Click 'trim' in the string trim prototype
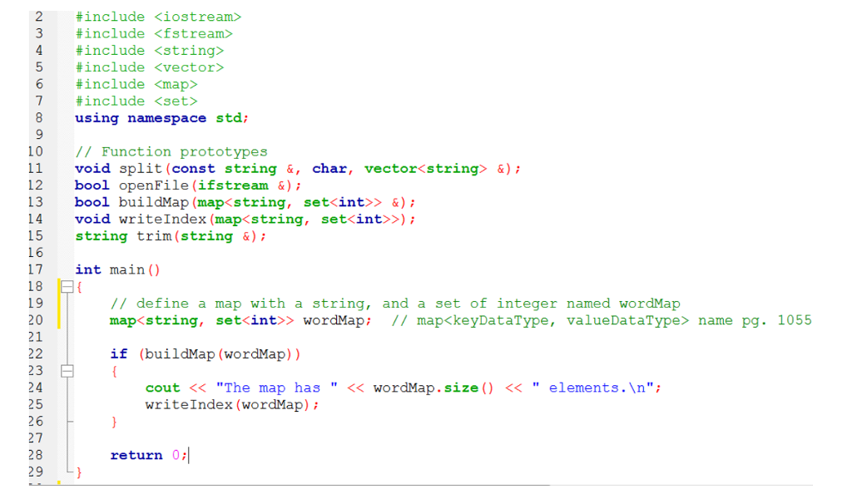 [154, 236]
